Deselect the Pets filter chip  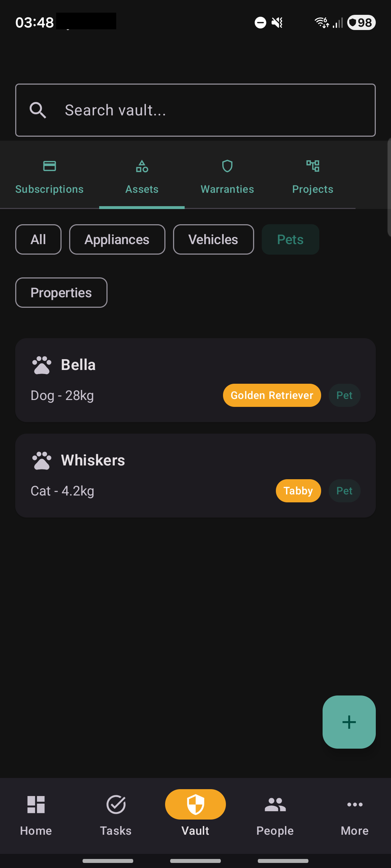coord(290,239)
